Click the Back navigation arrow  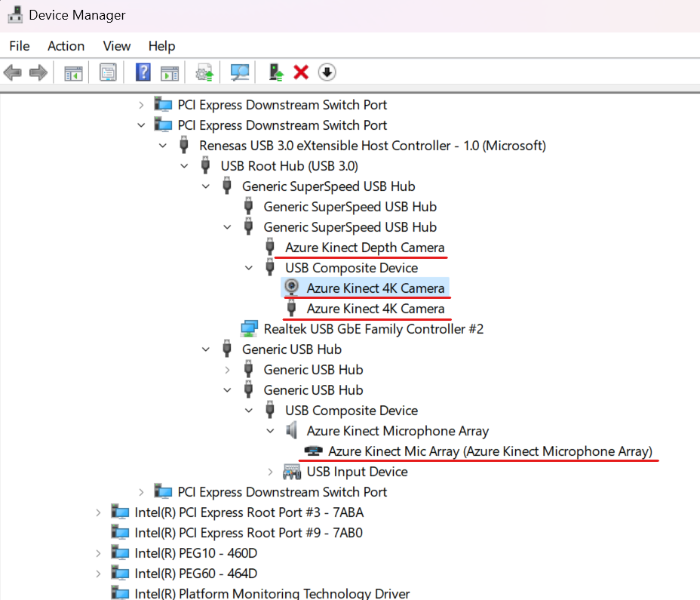pyautogui.click(x=12, y=72)
